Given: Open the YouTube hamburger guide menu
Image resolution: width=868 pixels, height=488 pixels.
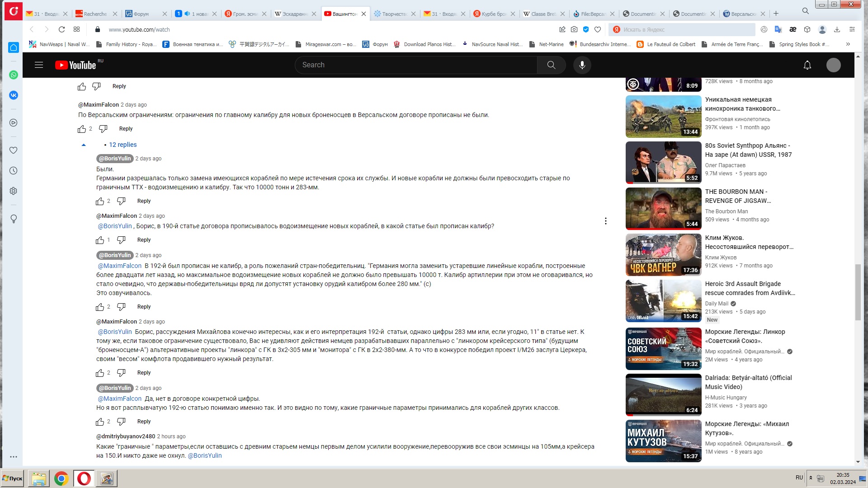Looking at the screenshot, I should pos(39,65).
